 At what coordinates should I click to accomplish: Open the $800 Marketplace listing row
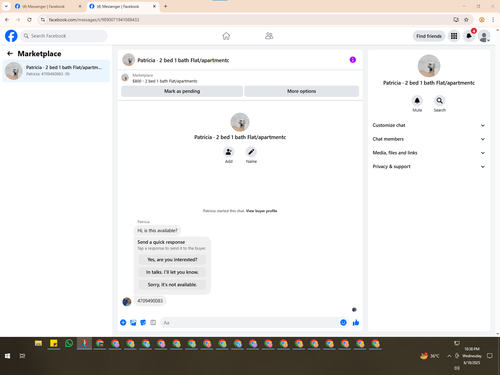point(240,78)
